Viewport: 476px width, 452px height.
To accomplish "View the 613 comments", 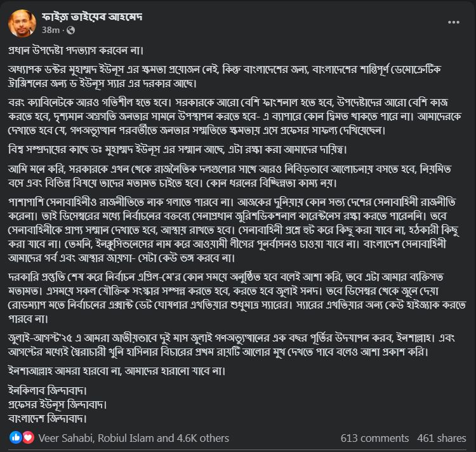I will click(374, 438).
